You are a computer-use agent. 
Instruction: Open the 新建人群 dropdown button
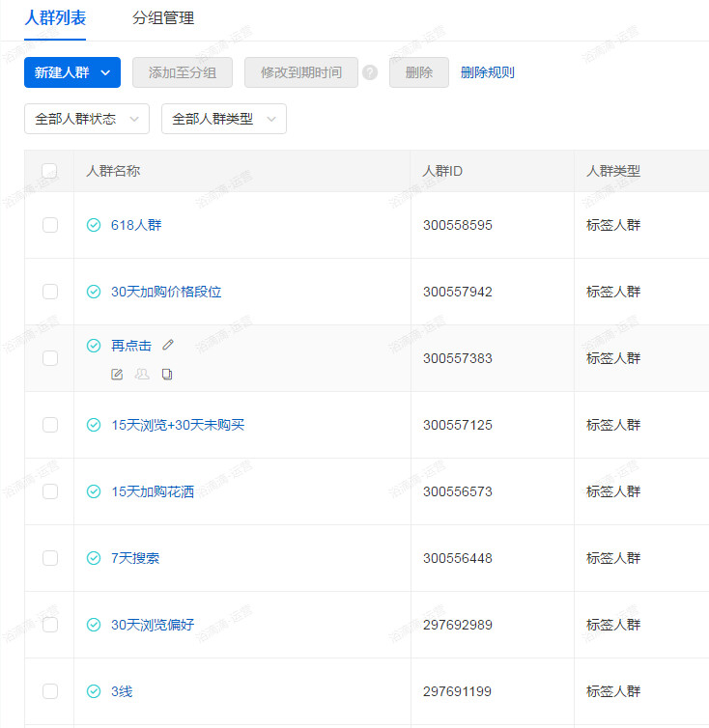[x=72, y=72]
